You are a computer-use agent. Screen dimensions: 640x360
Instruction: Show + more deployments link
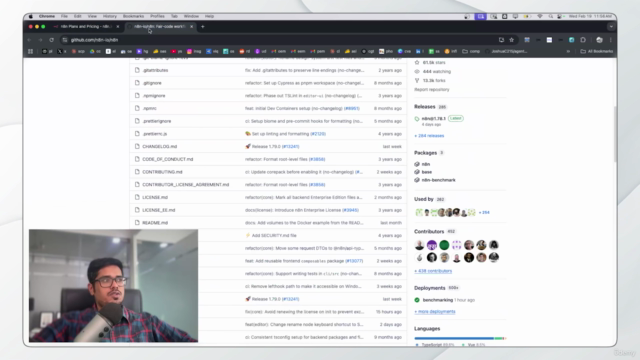pyautogui.click(x=435, y=311)
